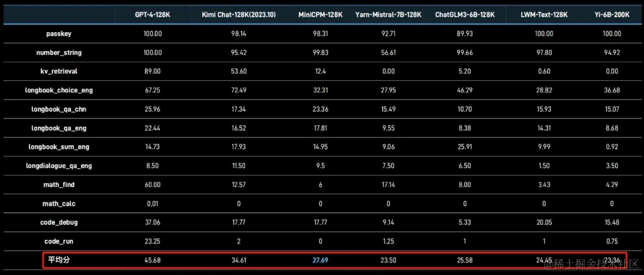Select the longbook_sum_eng row label
This screenshot has height=275, width=644.
(x=58, y=146)
